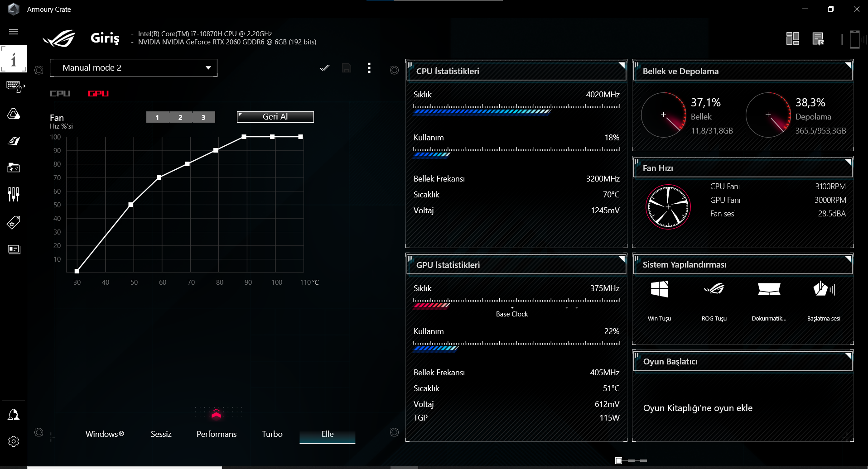Viewport: 868px width, 469px height.
Task: Open the hamburger menu
Action: click(x=14, y=32)
